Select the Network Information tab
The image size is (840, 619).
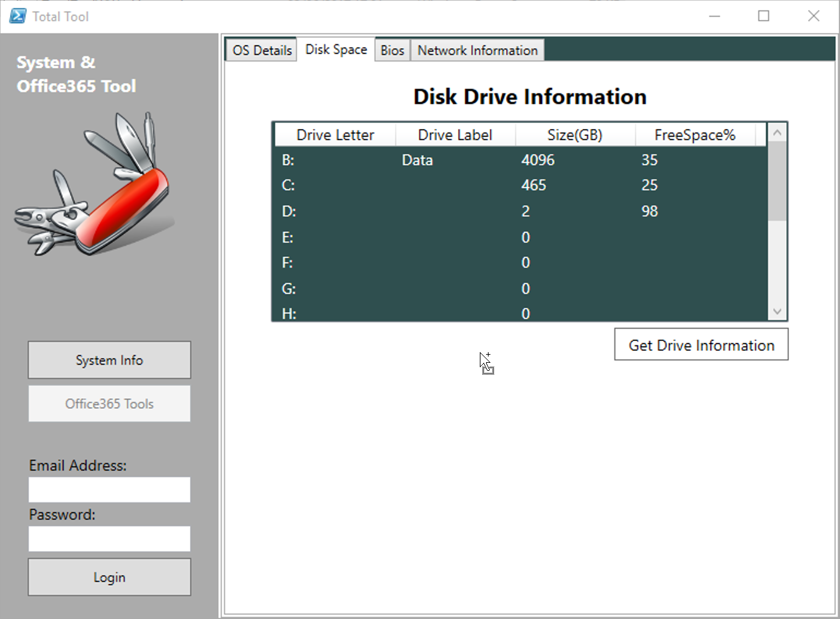tap(477, 50)
